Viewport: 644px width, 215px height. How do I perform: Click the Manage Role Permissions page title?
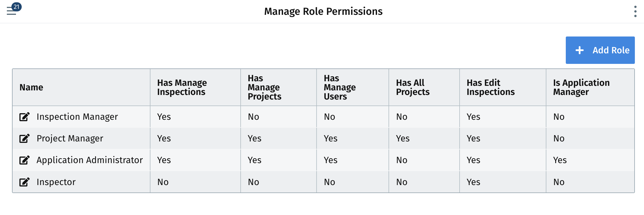pyautogui.click(x=323, y=11)
